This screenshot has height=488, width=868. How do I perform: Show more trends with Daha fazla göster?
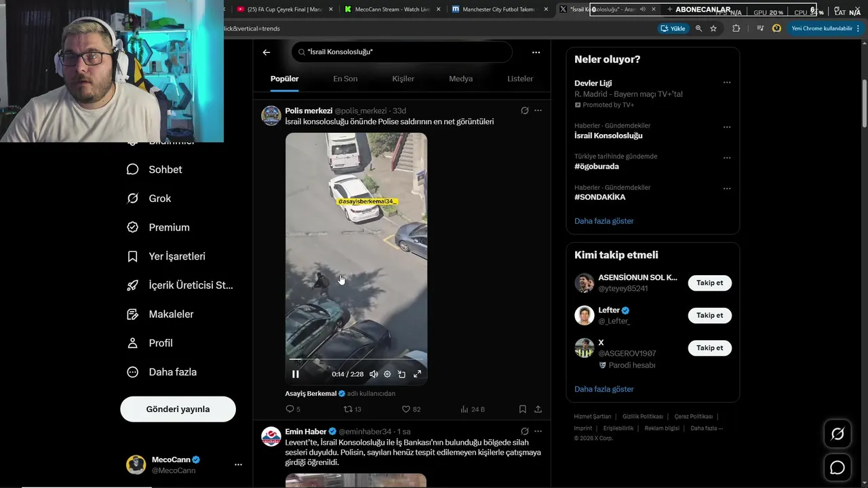coord(604,221)
